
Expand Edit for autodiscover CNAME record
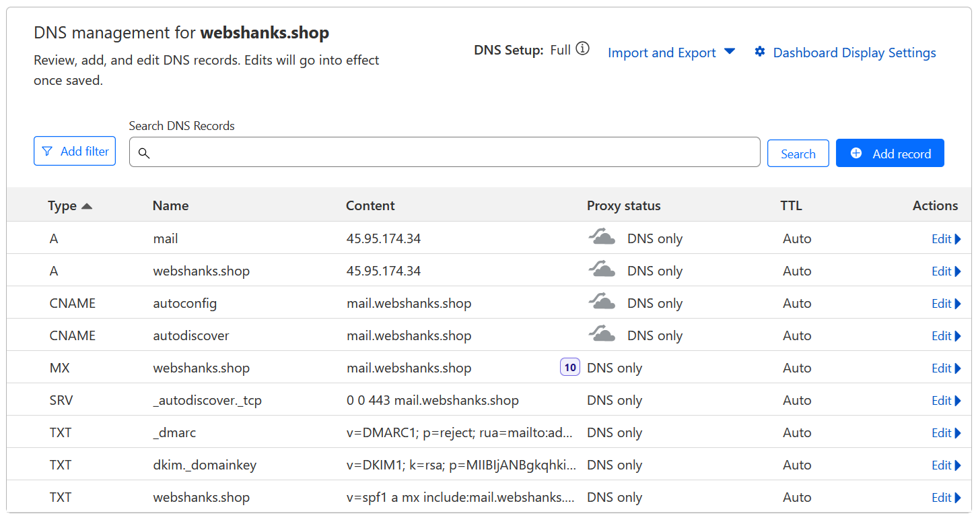click(x=946, y=335)
